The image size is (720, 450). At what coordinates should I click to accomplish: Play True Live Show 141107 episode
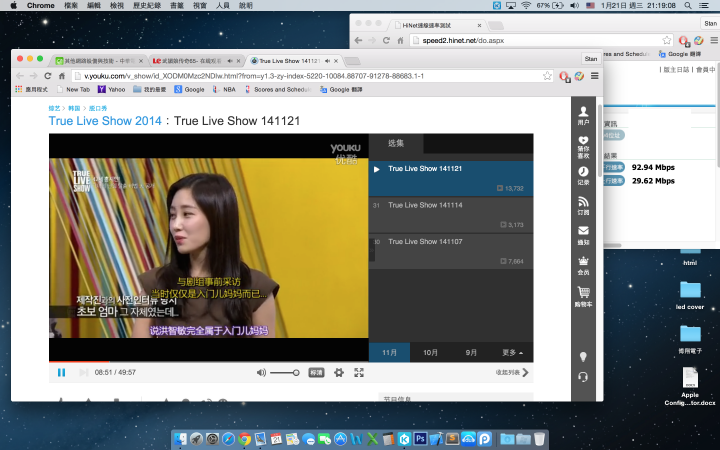point(451,251)
